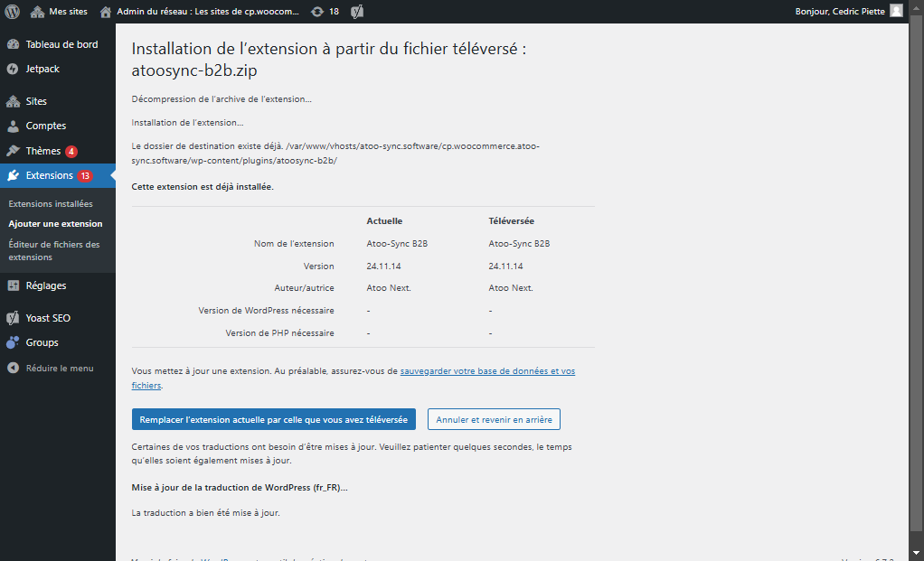Click Annuler et revenir en arrière

tap(494, 419)
